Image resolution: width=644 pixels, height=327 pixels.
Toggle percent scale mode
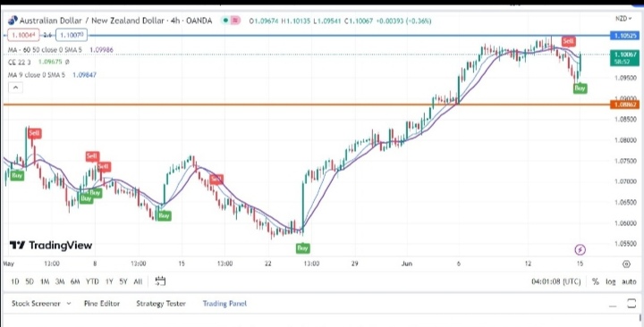coord(595,281)
